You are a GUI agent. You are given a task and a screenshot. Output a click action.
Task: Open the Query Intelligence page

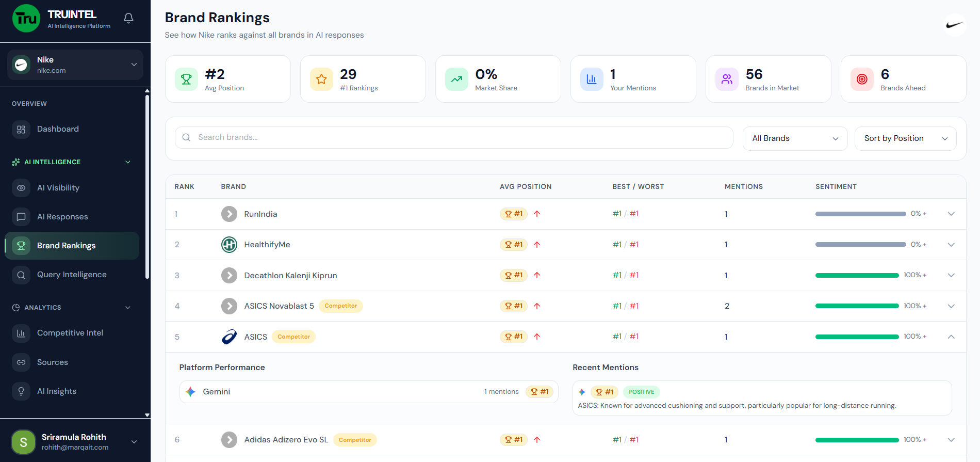coord(72,275)
